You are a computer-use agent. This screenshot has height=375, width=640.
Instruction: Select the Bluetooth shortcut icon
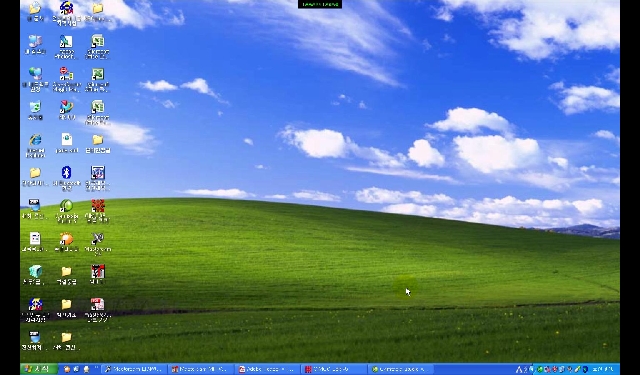[x=66, y=178]
